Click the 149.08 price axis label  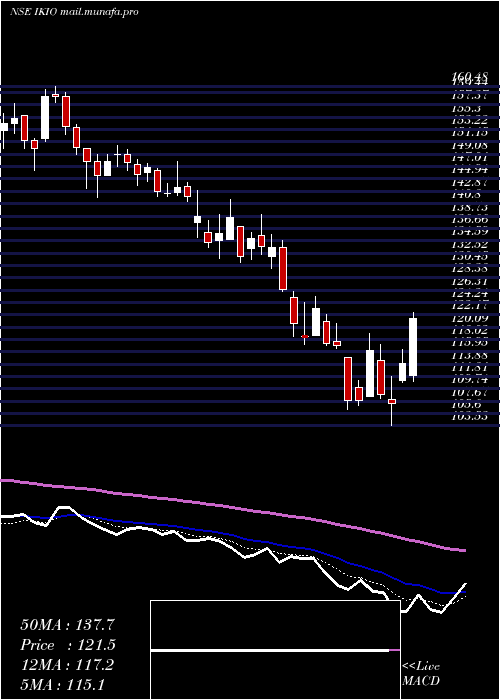point(469,146)
